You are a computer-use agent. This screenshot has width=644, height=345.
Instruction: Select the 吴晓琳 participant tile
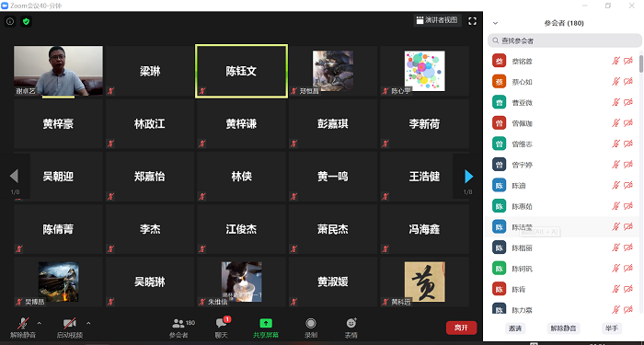[150, 282]
